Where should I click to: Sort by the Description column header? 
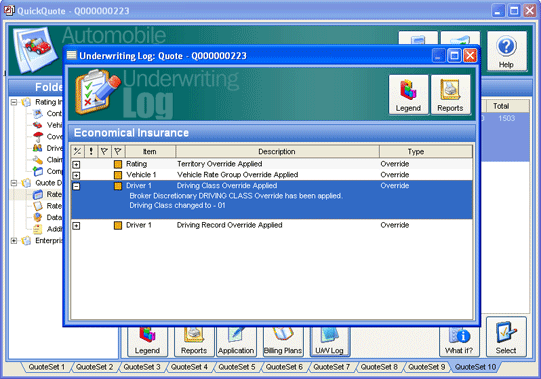click(277, 151)
